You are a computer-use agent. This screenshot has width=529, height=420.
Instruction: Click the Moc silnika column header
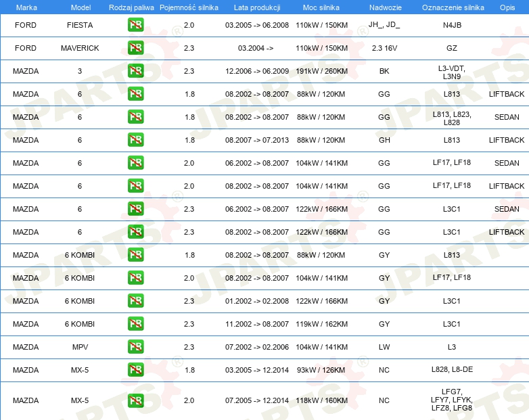pos(321,7)
